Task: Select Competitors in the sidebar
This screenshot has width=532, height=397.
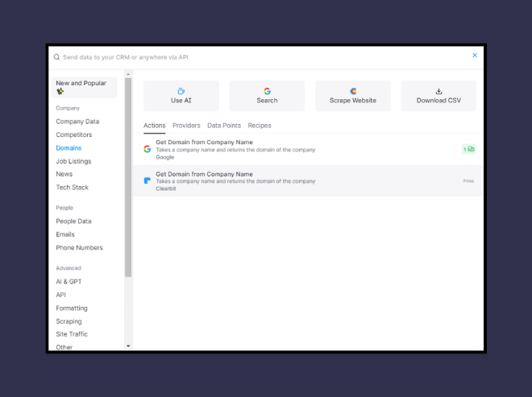Action: [74, 134]
